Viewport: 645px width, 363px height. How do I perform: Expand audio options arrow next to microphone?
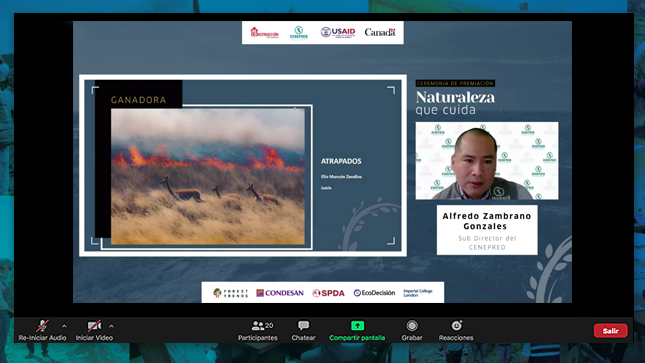click(x=64, y=326)
